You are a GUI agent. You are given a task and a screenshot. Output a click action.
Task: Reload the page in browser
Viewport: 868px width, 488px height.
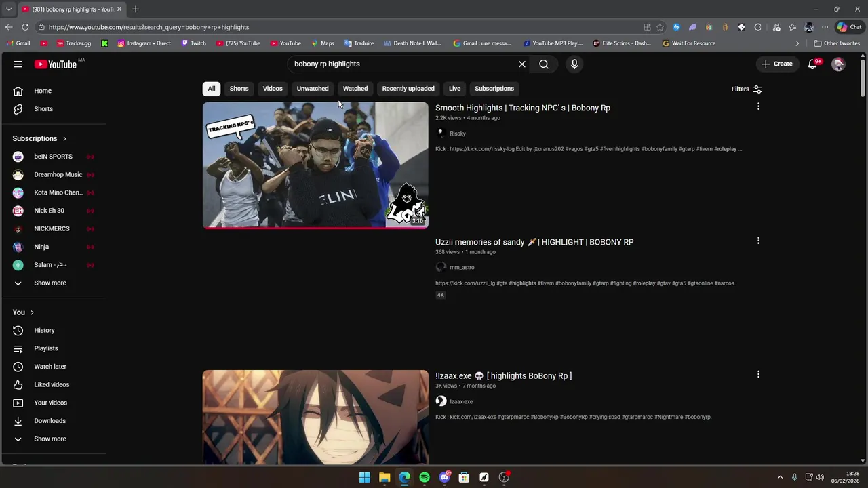[x=25, y=27]
